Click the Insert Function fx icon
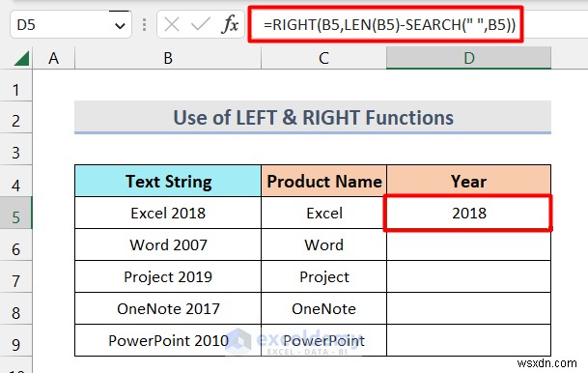Screen dimensions: 588x373 pos(230,25)
